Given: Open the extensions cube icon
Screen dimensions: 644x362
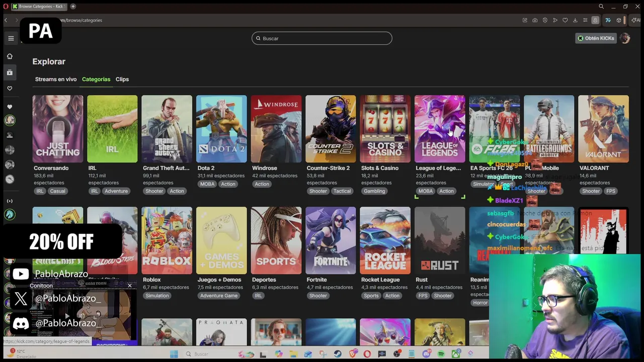Looking at the screenshot, I should (619, 20).
